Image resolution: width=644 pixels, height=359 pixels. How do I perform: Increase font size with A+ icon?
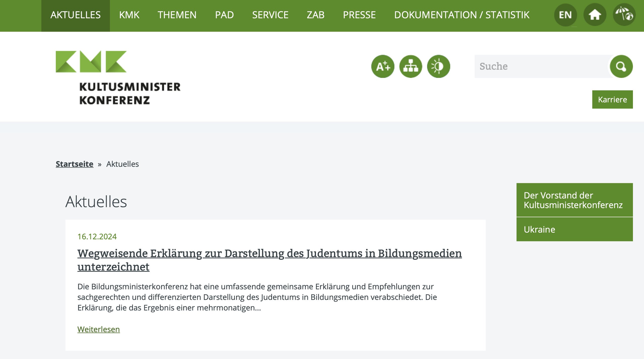[x=383, y=66]
